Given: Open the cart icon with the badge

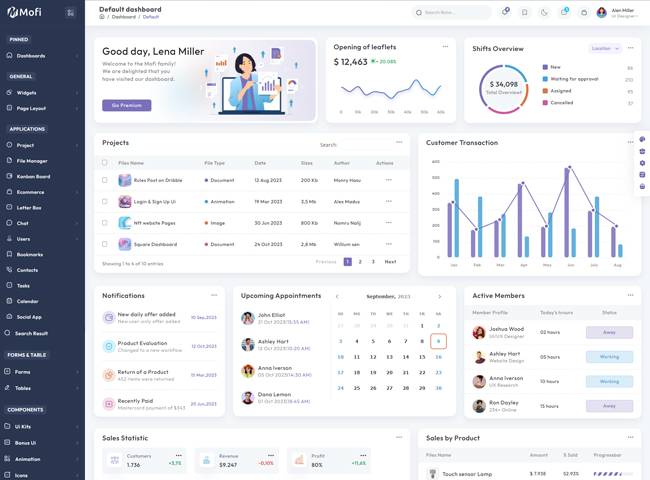Looking at the screenshot, I should (x=564, y=13).
